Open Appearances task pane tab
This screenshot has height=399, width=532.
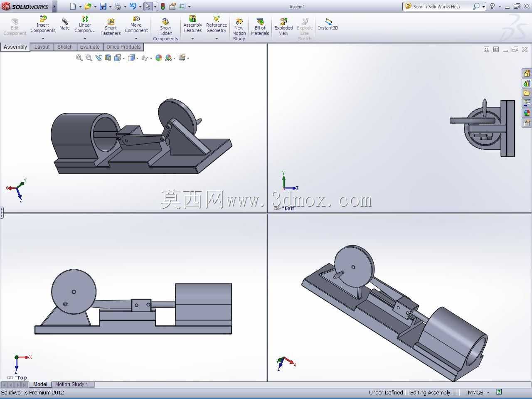pyautogui.click(x=527, y=113)
